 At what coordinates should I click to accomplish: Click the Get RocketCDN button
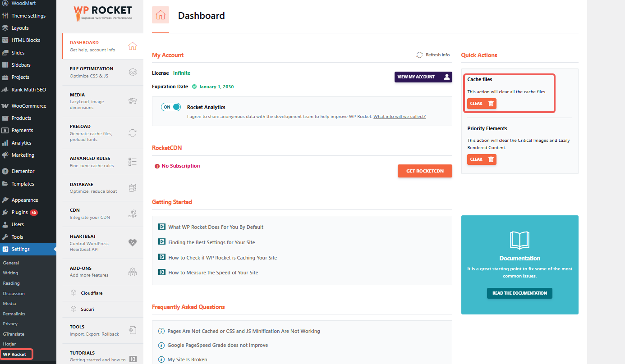[x=425, y=171]
